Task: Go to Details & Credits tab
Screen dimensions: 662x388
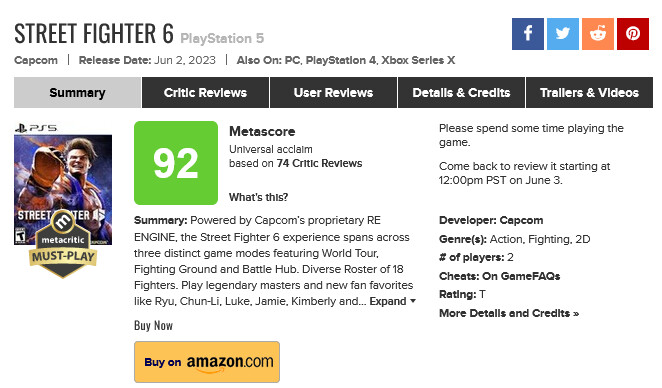Action: pyautogui.click(x=461, y=92)
